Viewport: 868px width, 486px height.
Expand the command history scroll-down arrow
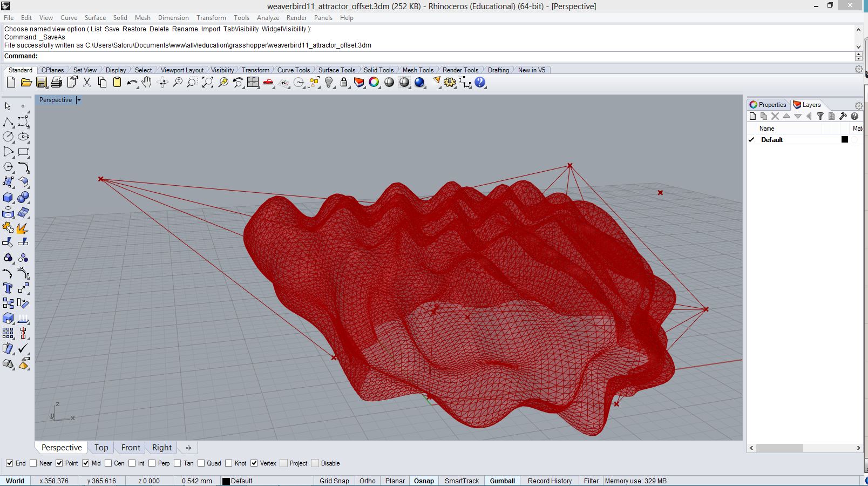(x=858, y=46)
